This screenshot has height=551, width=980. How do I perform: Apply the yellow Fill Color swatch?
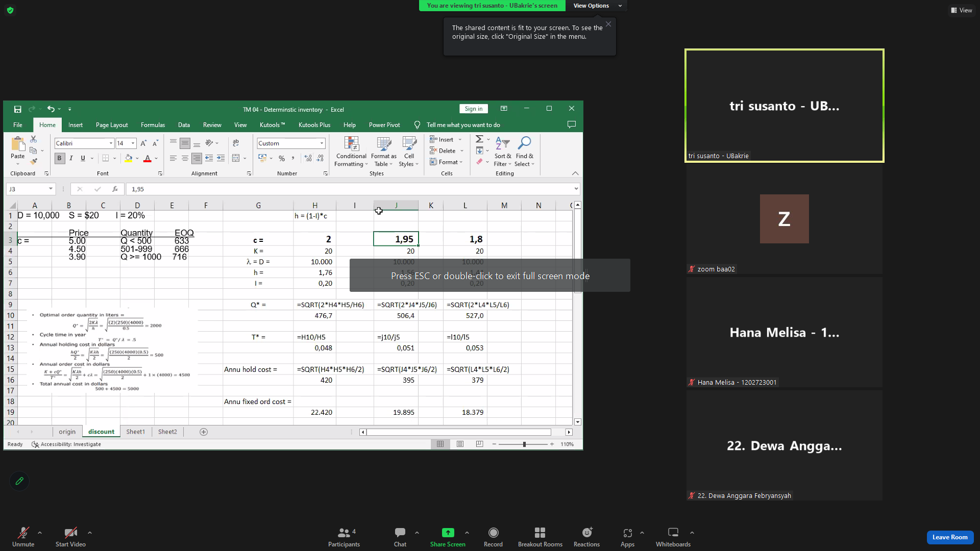tap(128, 159)
